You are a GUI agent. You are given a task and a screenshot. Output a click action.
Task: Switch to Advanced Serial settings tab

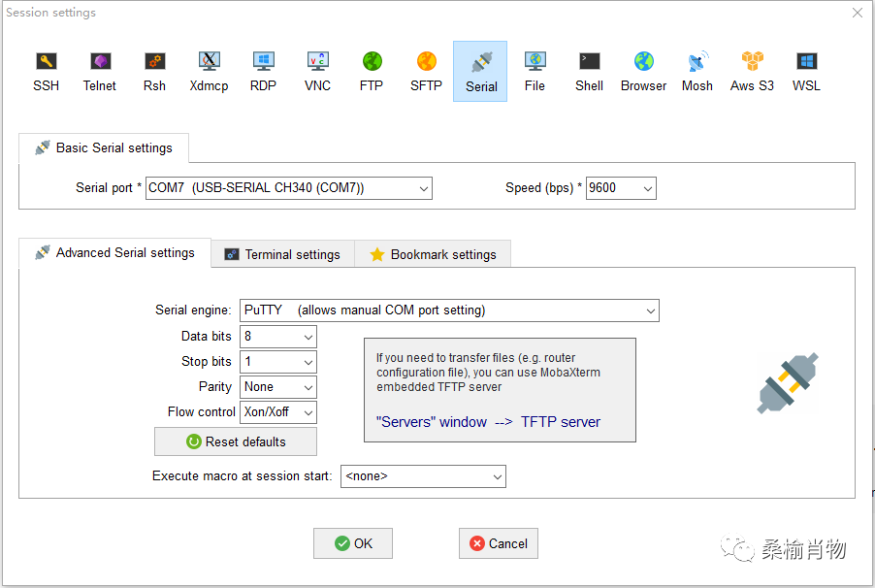click(x=115, y=253)
